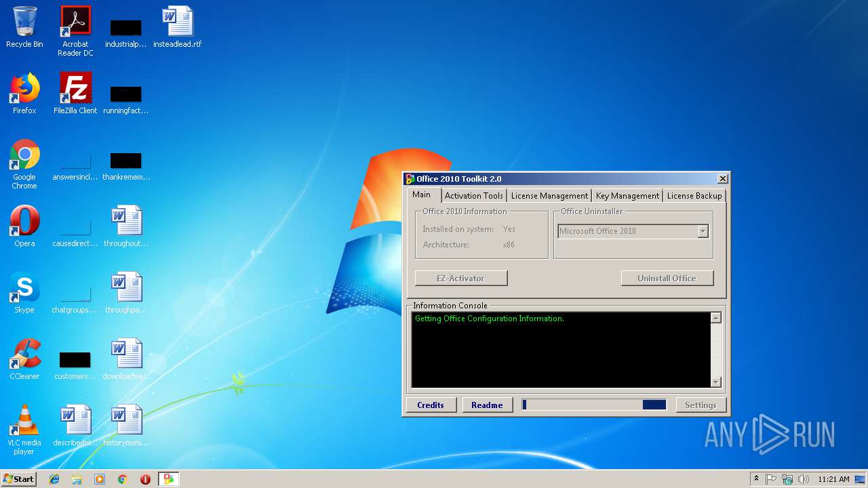The width and height of the screenshot is (868, 488).
Task: Select the historymoni... Word document icon
Action: click(126, 426)
